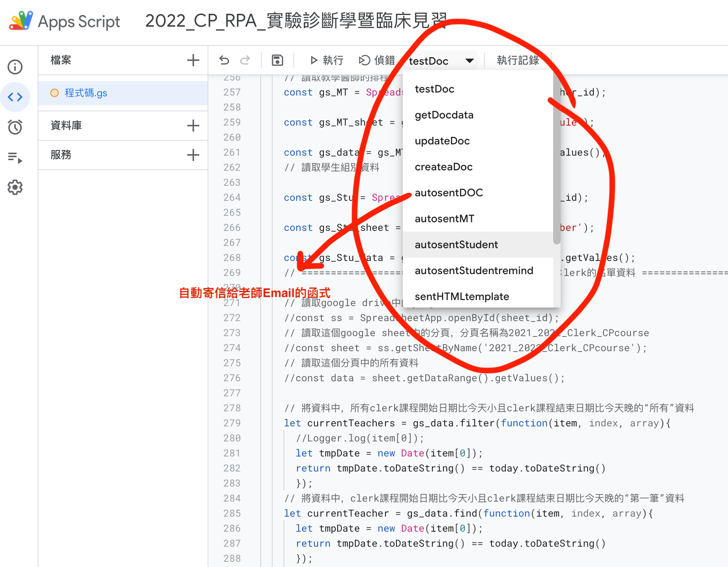
Task: Save project with the floppy disk icon
Action: pyautogui.click(x=277, y=60)
